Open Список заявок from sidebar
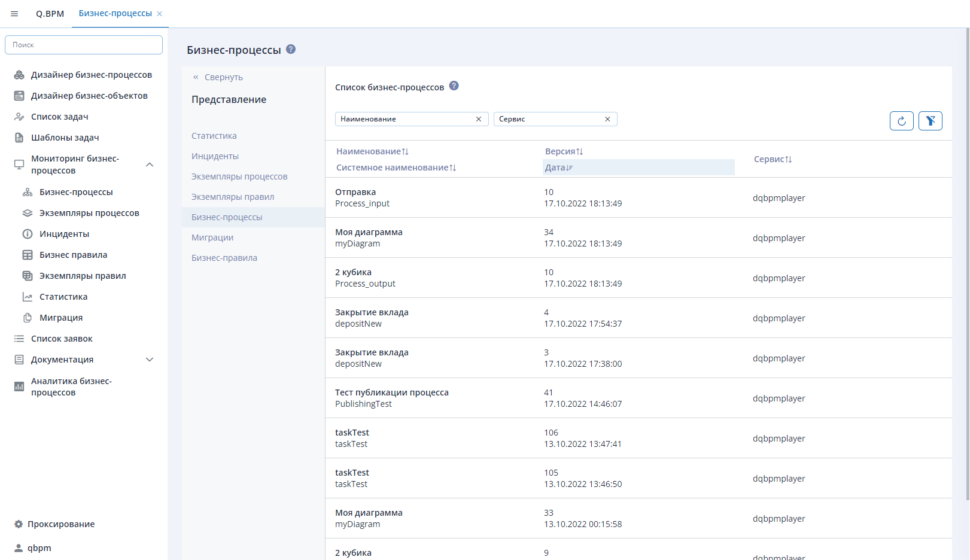 pyautogui.click(x=62, y=339)
